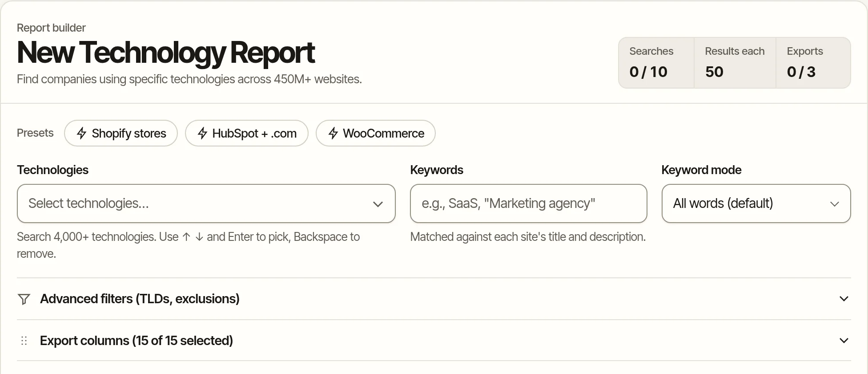
Task: Click the Presets label
Action: (35, 133)
